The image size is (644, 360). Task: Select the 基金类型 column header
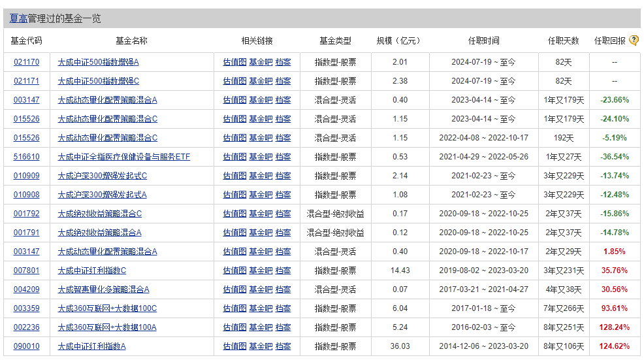[x=336, y=41]
